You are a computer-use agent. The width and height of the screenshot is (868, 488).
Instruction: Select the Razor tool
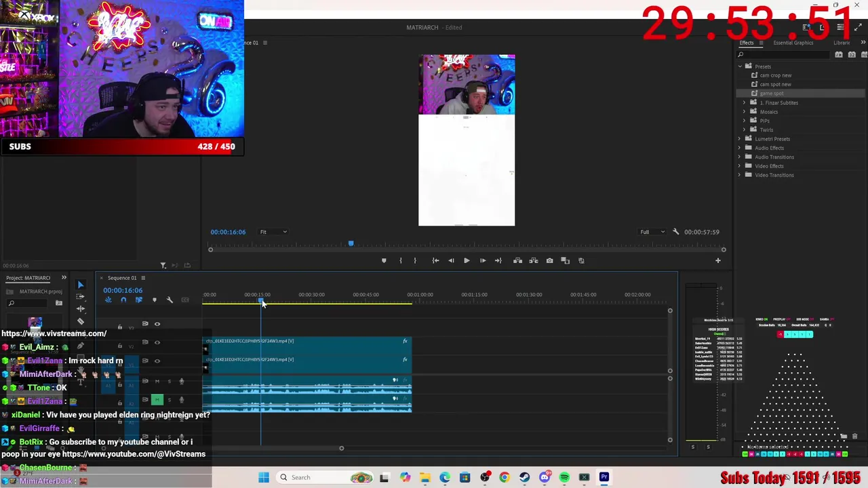click(81, 321)
